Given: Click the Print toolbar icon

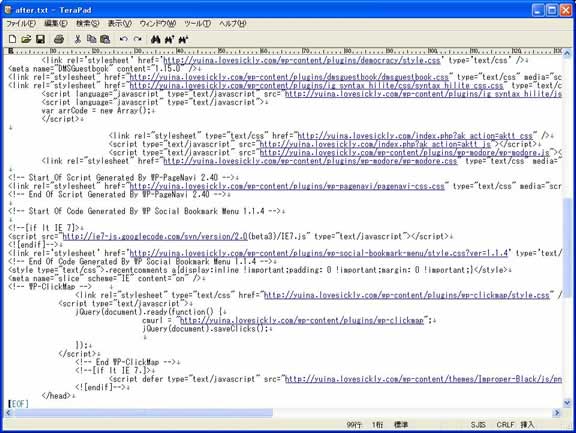Looking at the screenshot, I should [59, 39].
